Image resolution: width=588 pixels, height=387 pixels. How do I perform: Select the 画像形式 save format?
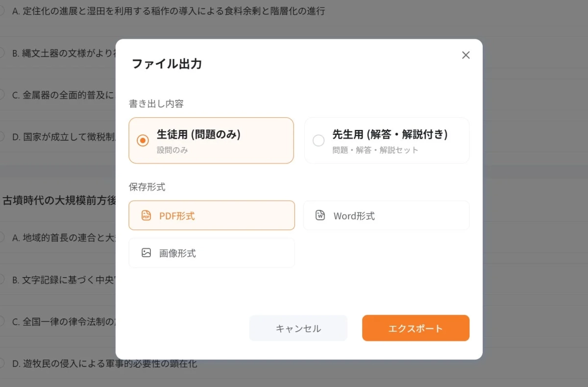point(211,253)
